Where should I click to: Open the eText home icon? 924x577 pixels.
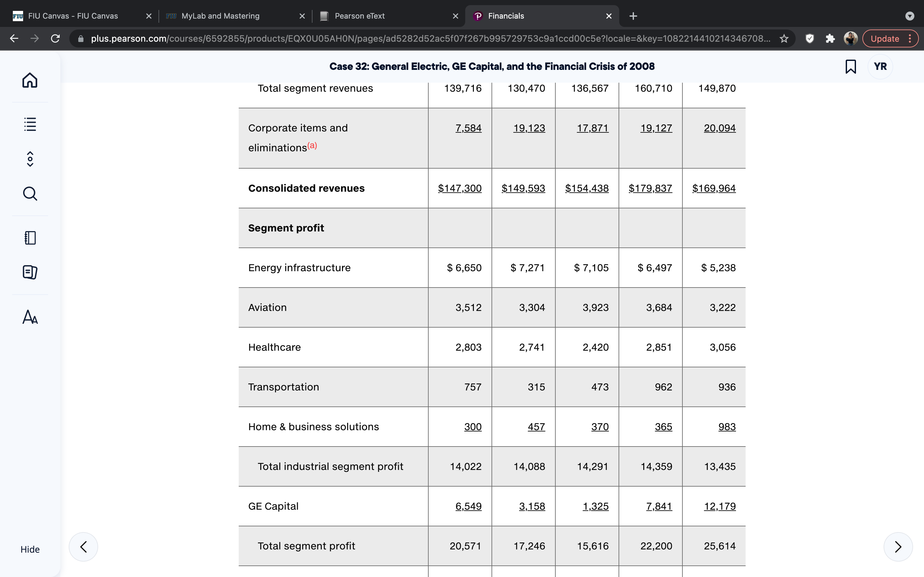(30, 80)
